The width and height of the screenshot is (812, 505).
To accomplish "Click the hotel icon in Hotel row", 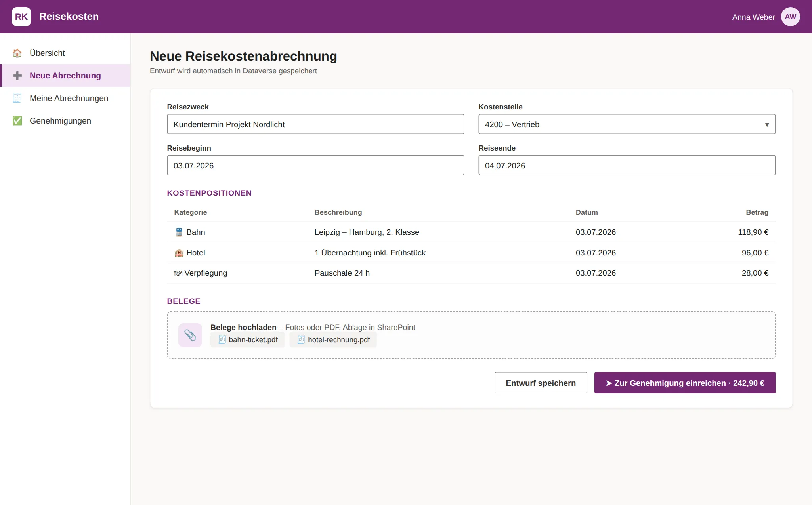I will point(179,253).
